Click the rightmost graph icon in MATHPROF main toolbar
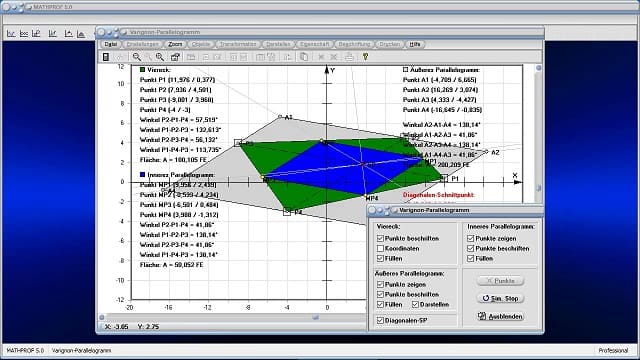 [81, 34]
